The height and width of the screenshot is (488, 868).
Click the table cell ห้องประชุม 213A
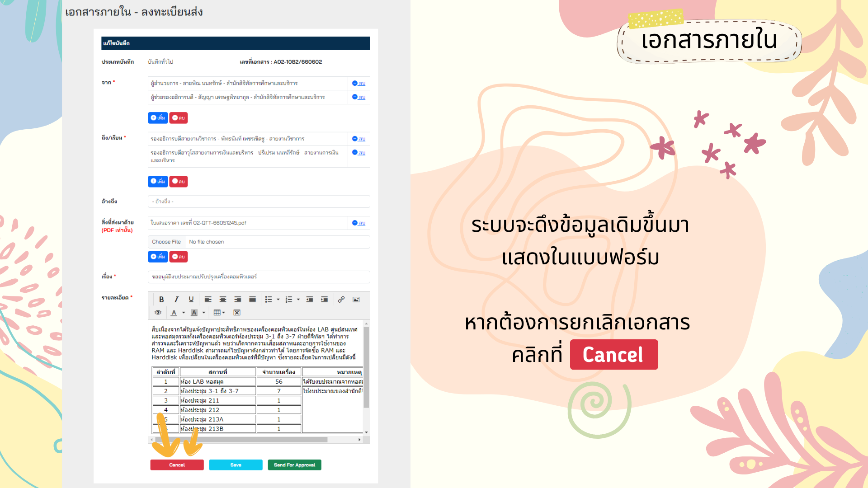click(x=218, y=420)
